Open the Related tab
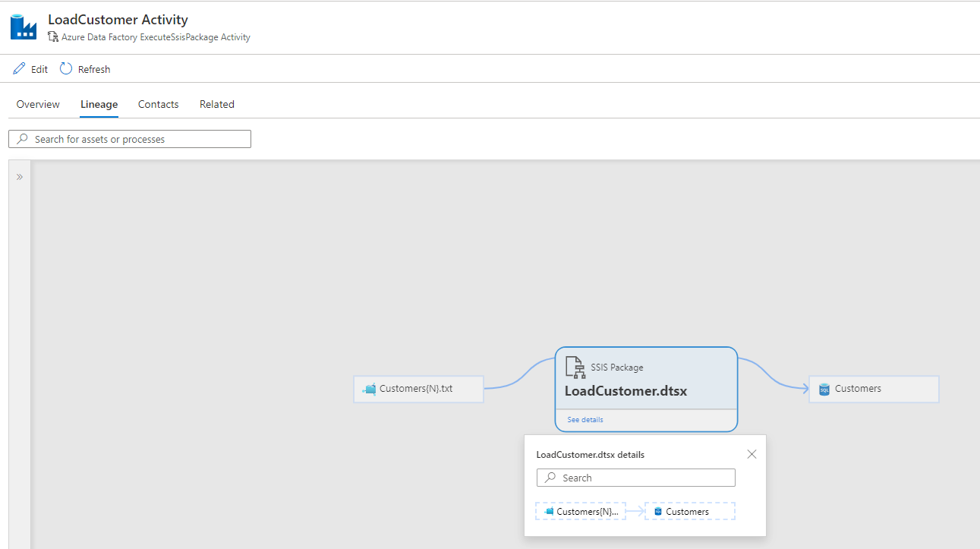 tap(216, 105)
